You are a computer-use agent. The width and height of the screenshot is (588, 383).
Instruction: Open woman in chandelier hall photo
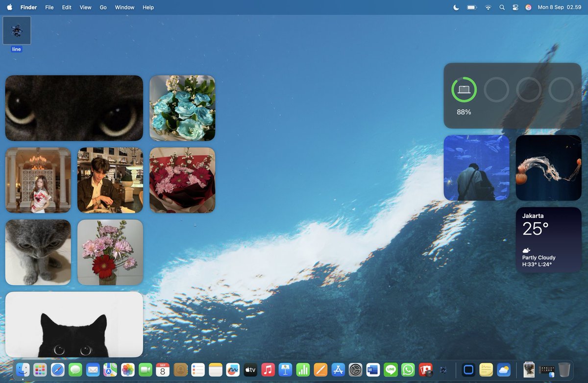pos(38,180)
